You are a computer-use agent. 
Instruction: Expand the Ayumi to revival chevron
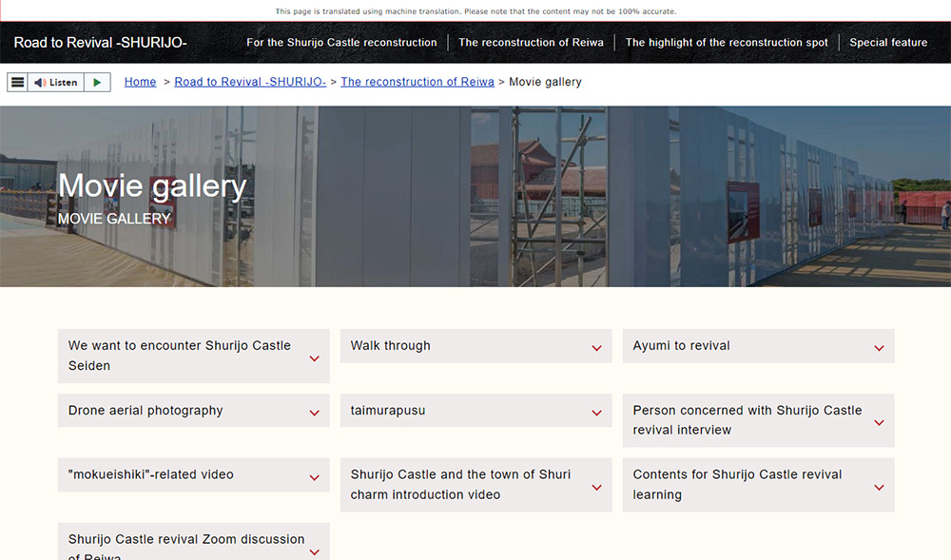point(879,347)
